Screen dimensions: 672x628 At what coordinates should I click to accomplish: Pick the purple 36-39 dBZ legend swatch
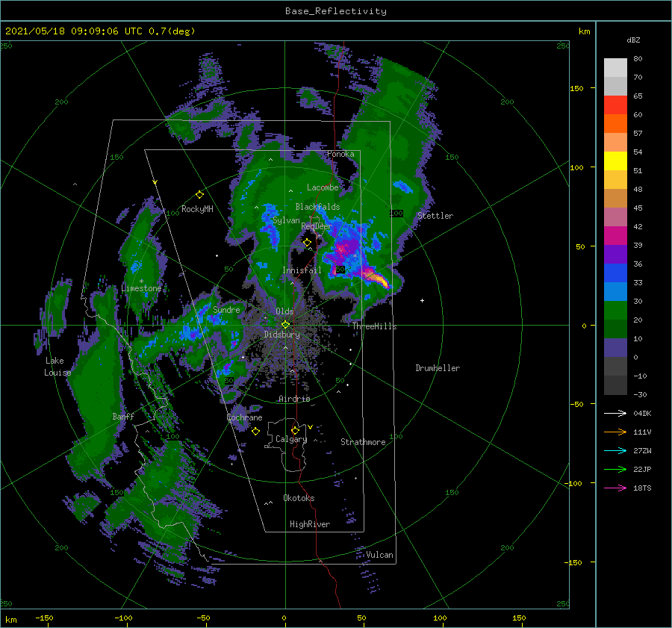click(615, 255)
